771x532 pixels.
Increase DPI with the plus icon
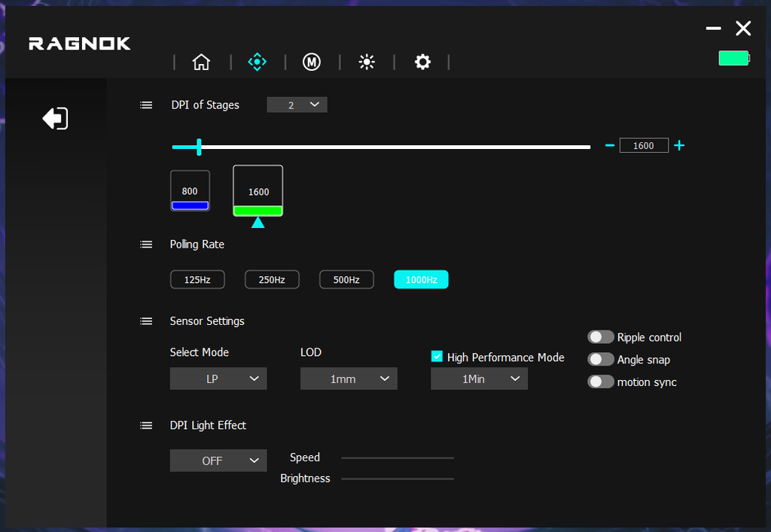click(679, 145)
